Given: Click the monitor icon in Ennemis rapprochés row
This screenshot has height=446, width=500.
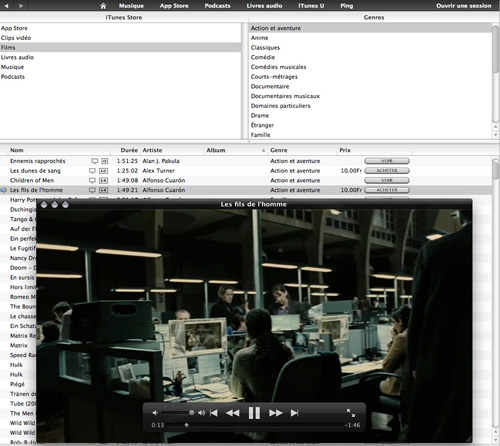Looking at the screenshot, I should (95, 161).
